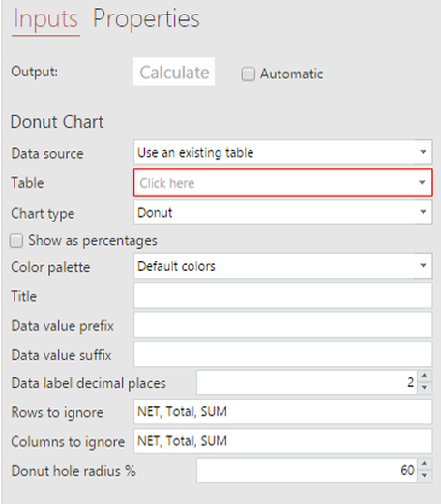Open the Table 'Click here' dropdown
Viewport: 441px width, 504px height.
coord(283,183)
